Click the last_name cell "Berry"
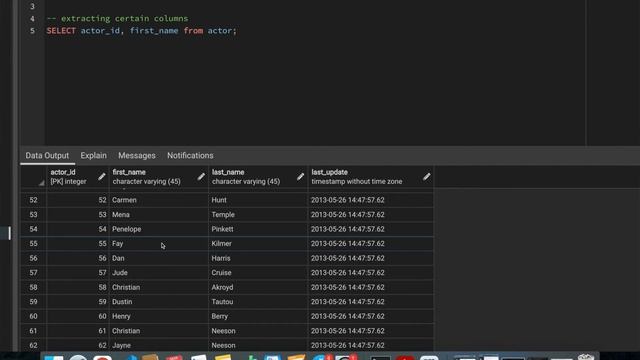The image size is (640, 360). coord(258,316)
